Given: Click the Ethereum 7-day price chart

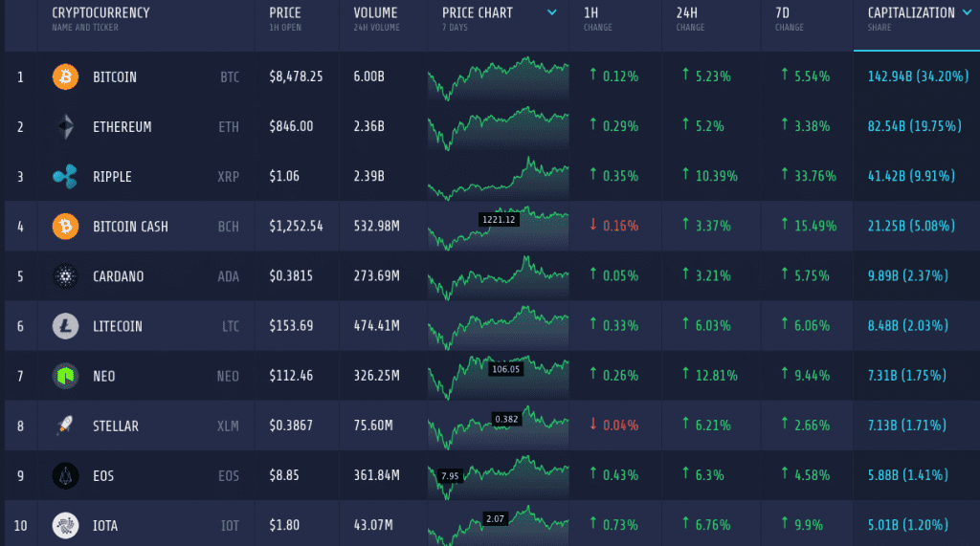Looking at the screenshot, I should [498, 128].
